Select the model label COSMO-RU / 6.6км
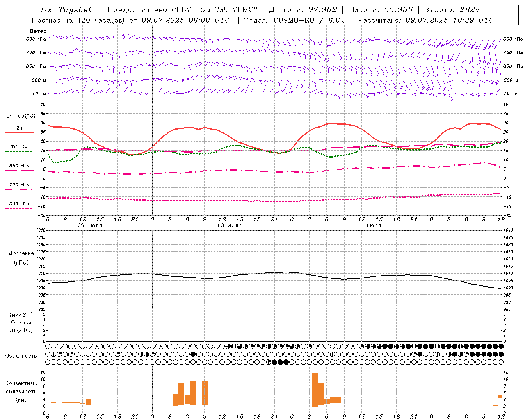This screenshot has width=525, height=420. pyautogui.click(x=311, y=20)
